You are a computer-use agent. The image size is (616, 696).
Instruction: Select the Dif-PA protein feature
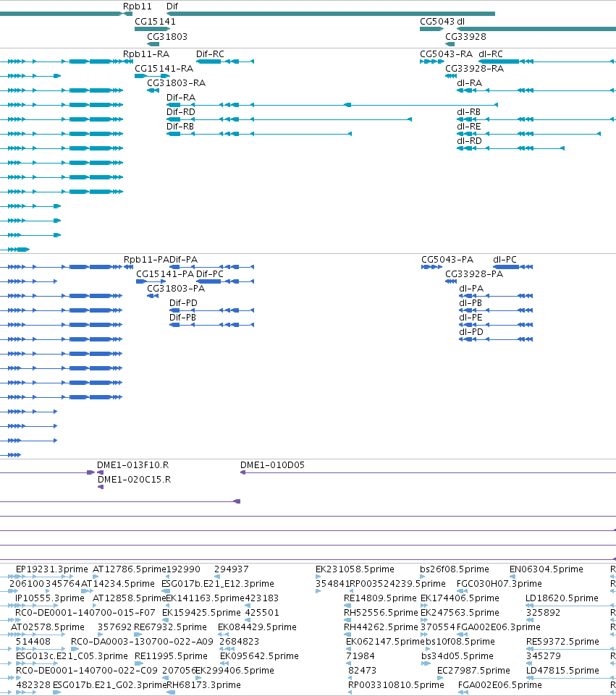[x=212, y=267]
